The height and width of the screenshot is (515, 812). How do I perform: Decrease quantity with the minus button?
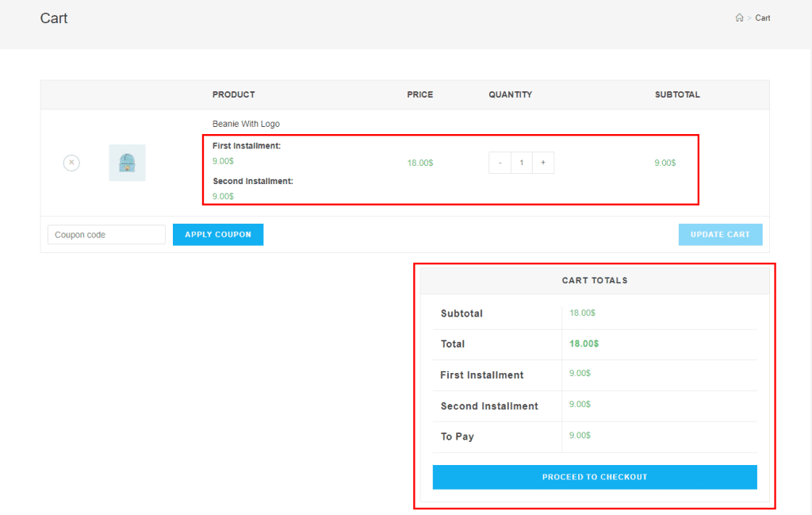[500, 162]
